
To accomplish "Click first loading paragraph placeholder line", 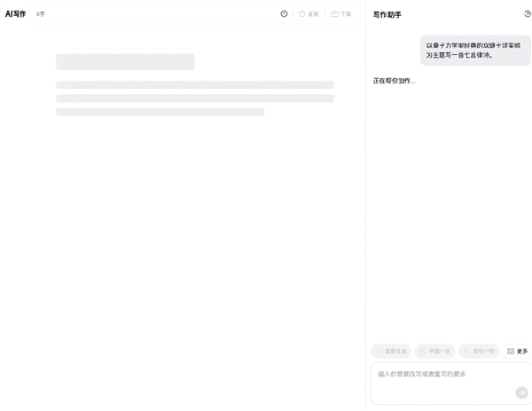I will coord(194,85).
